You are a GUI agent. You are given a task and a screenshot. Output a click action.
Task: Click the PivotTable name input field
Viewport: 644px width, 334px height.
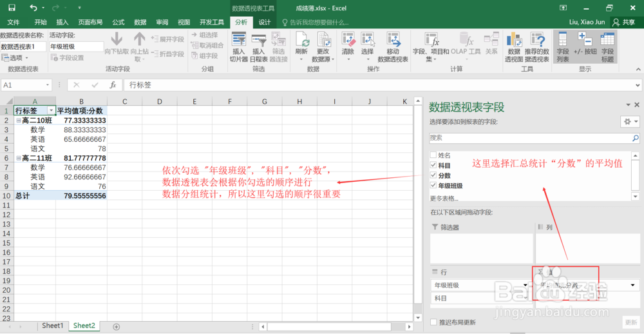23,46
